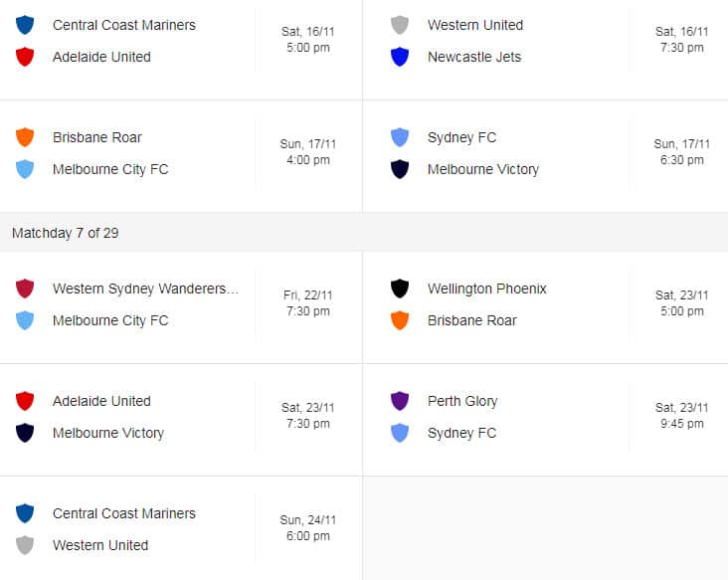Select the Newcastle Jets blue shield icon
Viewport: 728px width, 580px height.
click(400, 57)
